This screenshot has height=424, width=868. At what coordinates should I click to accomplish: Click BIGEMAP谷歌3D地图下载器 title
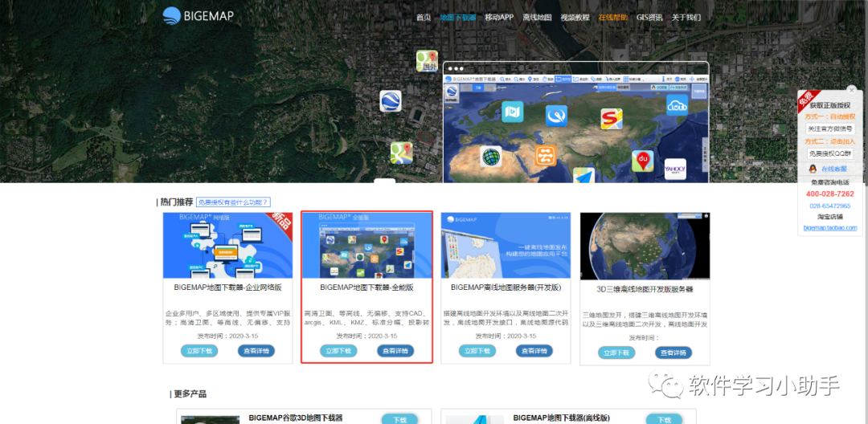tap(296, 418)
